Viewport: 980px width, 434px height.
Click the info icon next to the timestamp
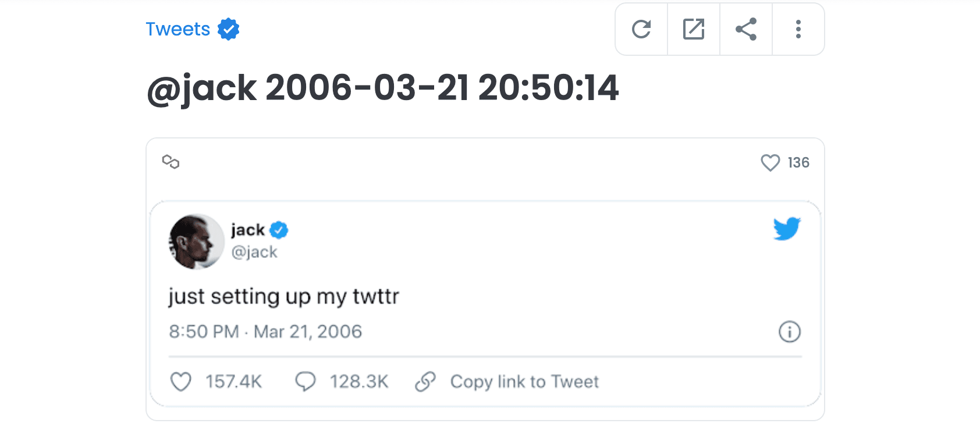pyautogui.click(x=789, y=331)
